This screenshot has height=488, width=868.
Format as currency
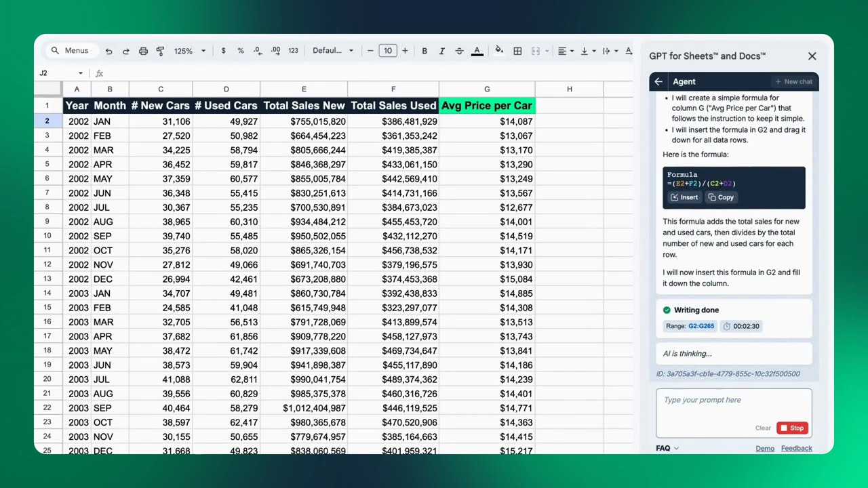click(x=223, y=51)
